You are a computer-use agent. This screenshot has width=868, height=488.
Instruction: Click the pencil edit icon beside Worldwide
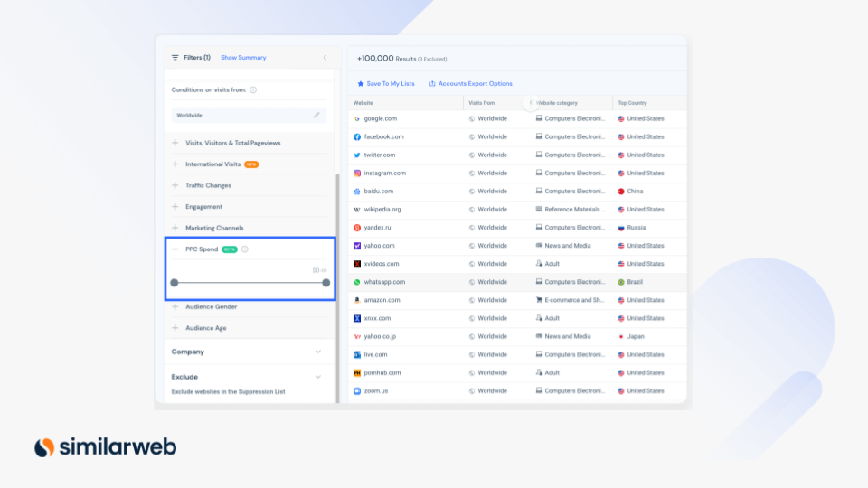[x=316, y=116]
